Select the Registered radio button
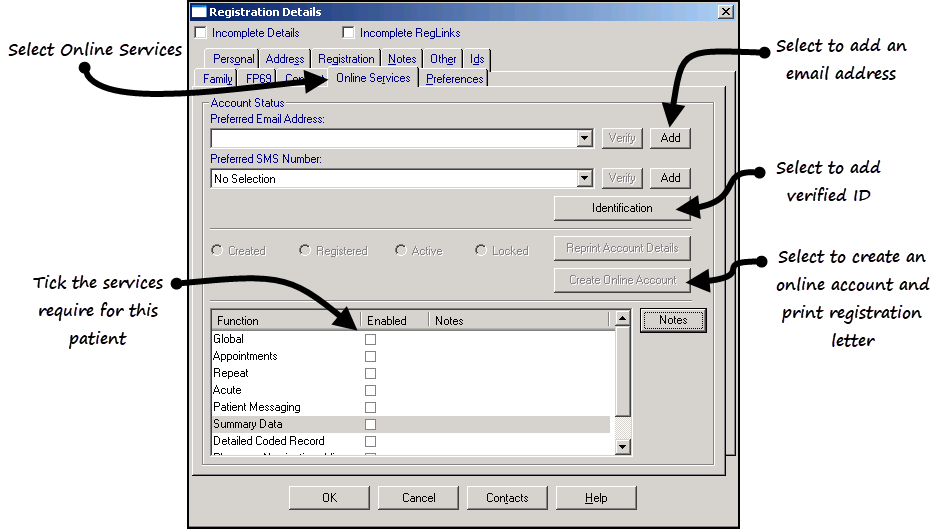Screen dimensions: 939x529 pyautogui.click(x=305, y=250)
